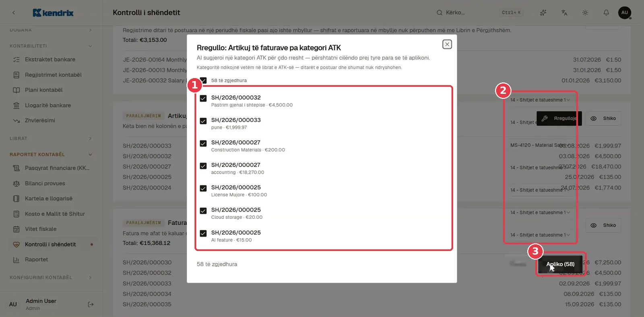Open the language translation icon

(x=564, y=12)
